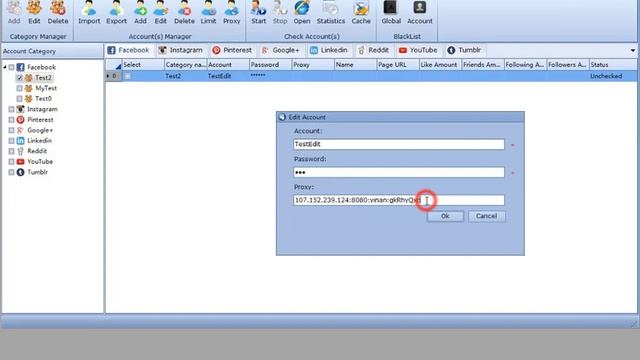Confirm the edit with Ok button

(445, 216)
